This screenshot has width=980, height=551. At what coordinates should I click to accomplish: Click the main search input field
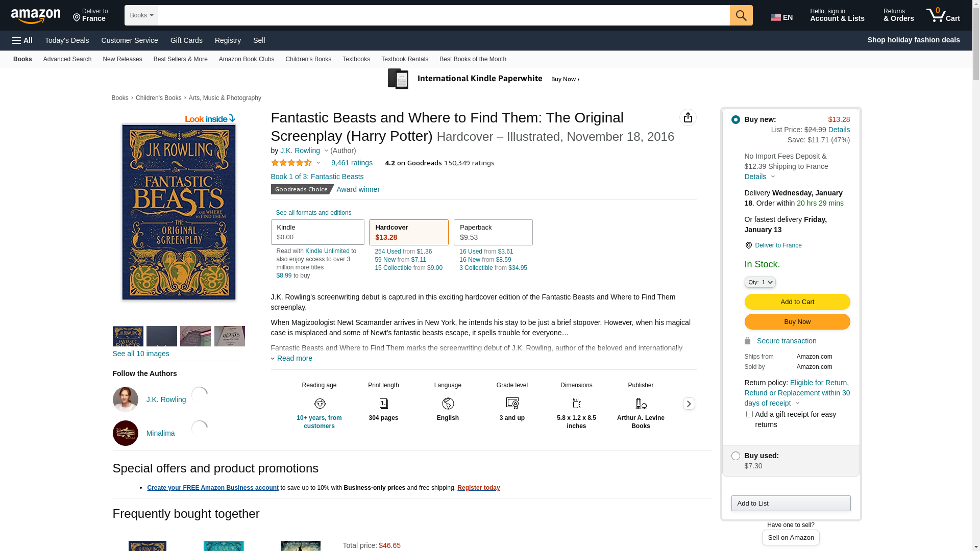click(x=444, y=15)
